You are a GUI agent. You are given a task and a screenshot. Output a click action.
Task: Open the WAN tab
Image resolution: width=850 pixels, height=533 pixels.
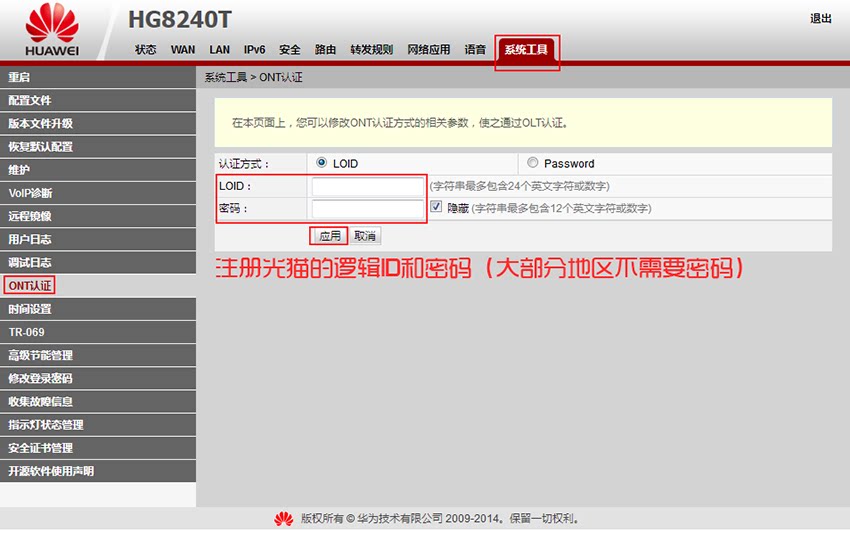(183, 49)
